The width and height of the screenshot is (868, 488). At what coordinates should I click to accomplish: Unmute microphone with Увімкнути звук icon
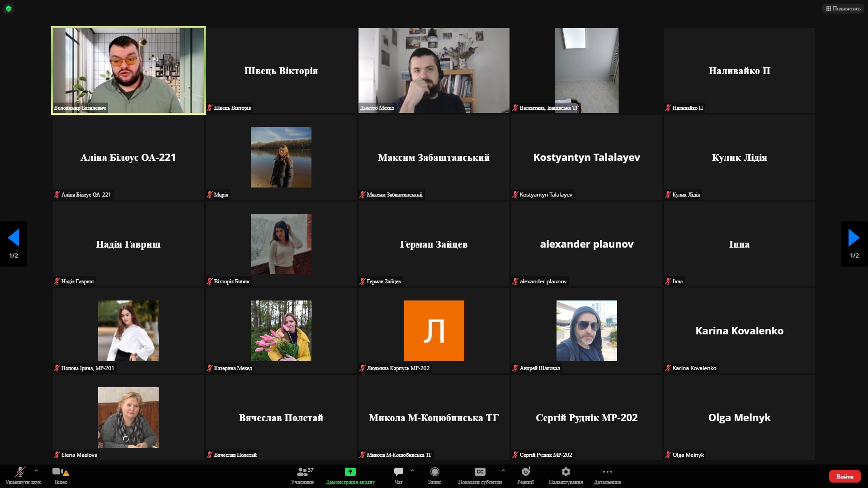coord(20,473)
